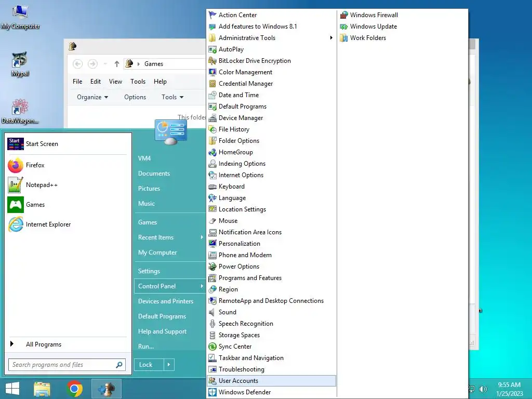Screen dimensions: 532x399
Task: Open Date and Time clock icon
Action: [212, 95]
